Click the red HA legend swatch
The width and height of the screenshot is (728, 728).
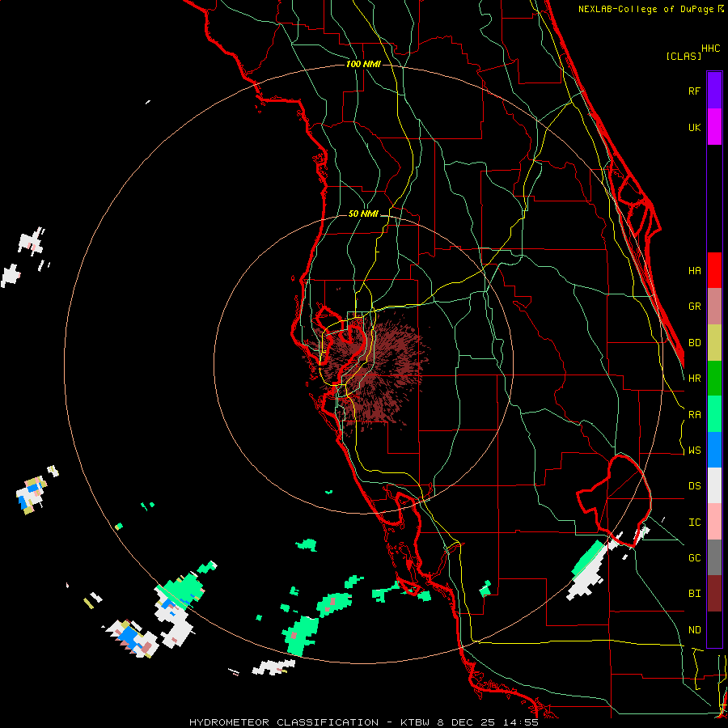coord(714,270)
